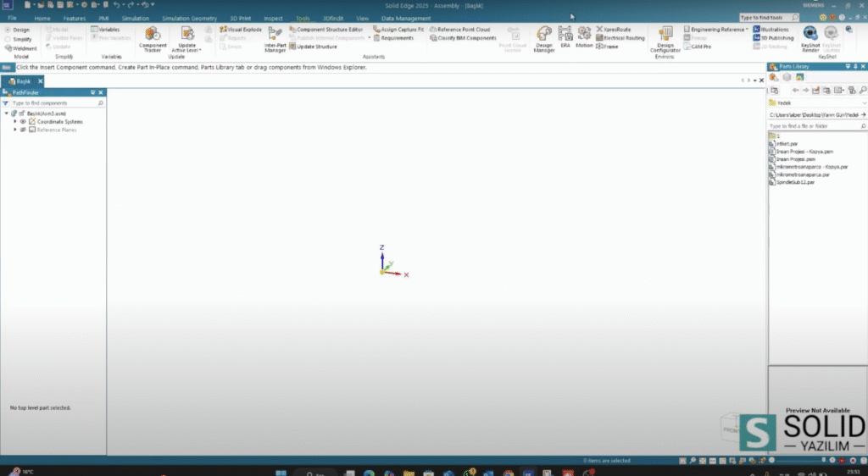This screenshot has width=868, height=476.
Task: Switch to the Simulation Geometry tab
Action: coord(189,19)
